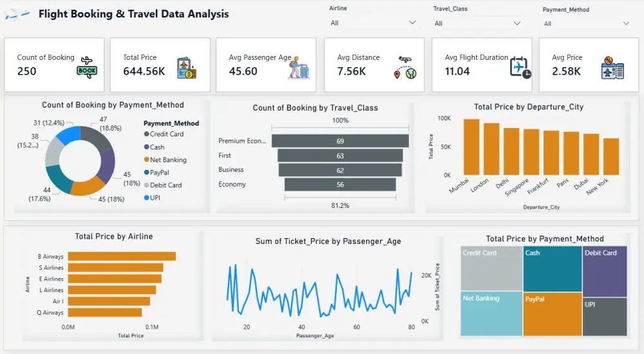Click the B Airways bar in airline chart
This screenshot has height=354, width=644.
click(x=122, y=256)
